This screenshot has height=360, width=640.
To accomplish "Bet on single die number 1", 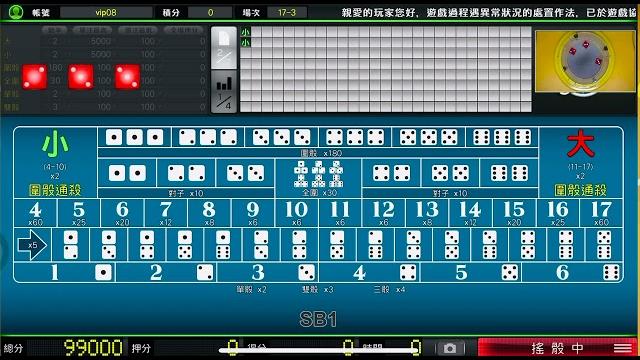I will [x=65, y=272].
